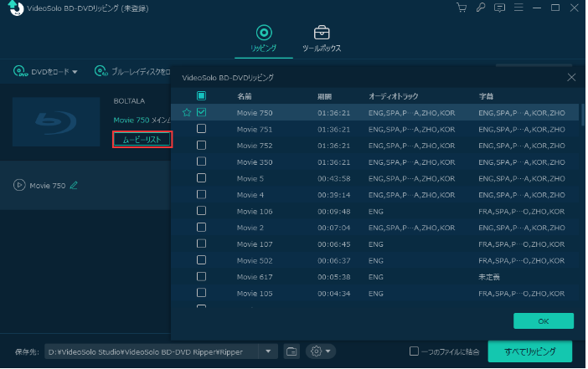The image size is (588, 369).
Task: Check the Movie 617 checkbox
Action: coord(201,276)
